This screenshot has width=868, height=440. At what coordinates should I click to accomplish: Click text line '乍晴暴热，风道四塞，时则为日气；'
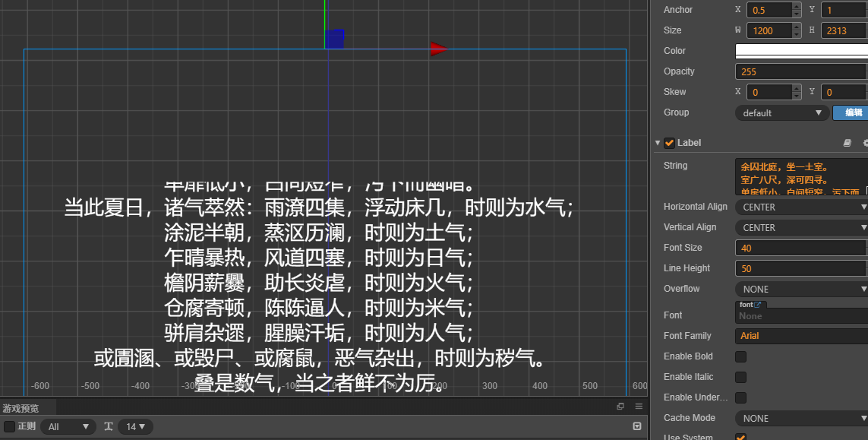[319, 258]
